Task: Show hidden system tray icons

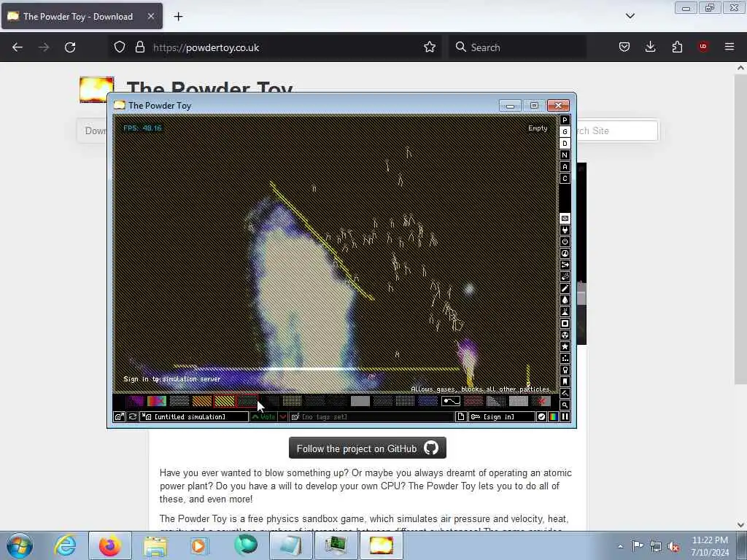Action: tap(620, 546)
